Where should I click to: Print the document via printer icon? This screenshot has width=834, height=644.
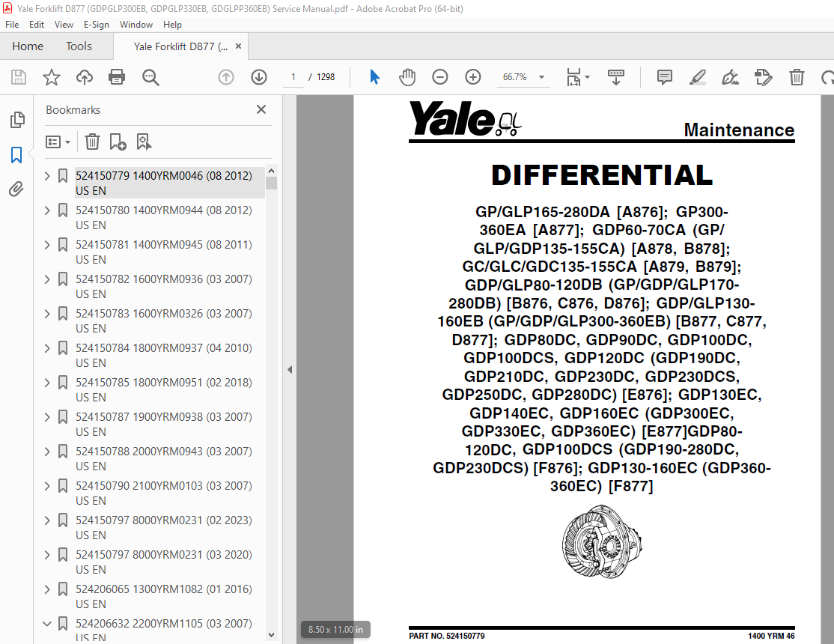pos(117,77)
